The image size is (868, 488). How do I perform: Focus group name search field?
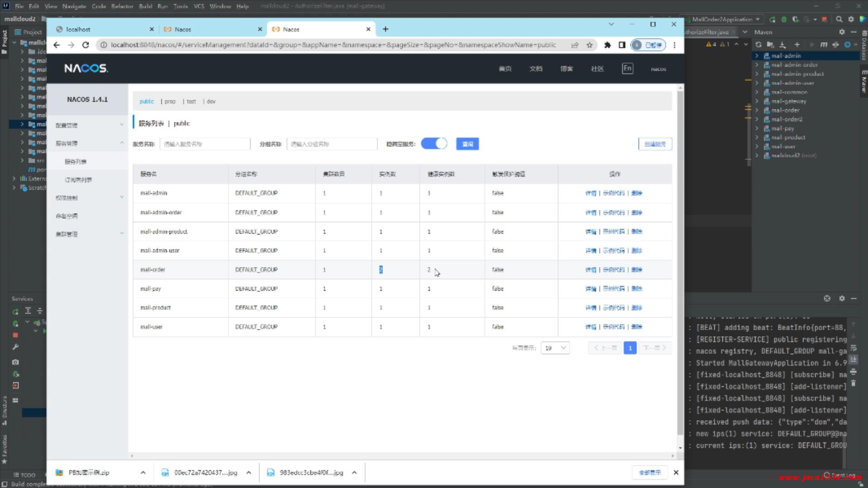point(332,144)
